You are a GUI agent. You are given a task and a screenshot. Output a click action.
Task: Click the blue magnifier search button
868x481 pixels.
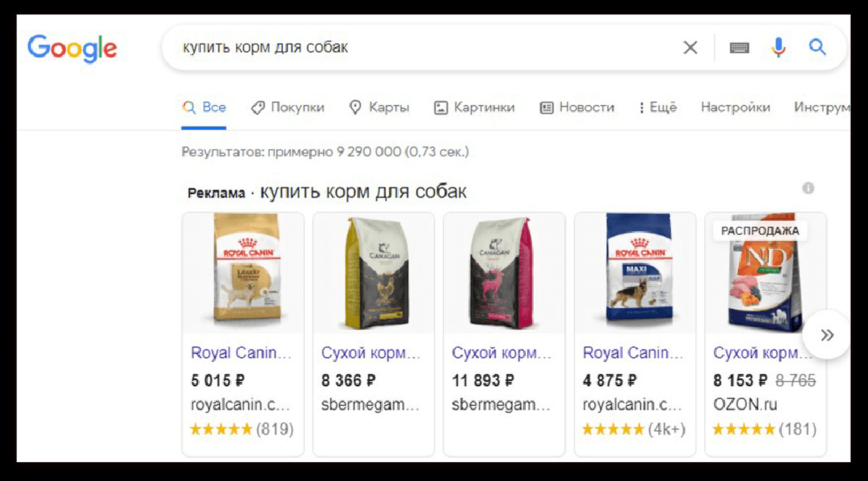tap(817, 48)
